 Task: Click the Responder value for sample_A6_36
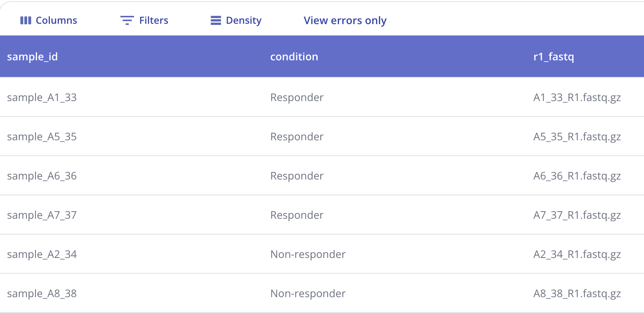(297, 176)
